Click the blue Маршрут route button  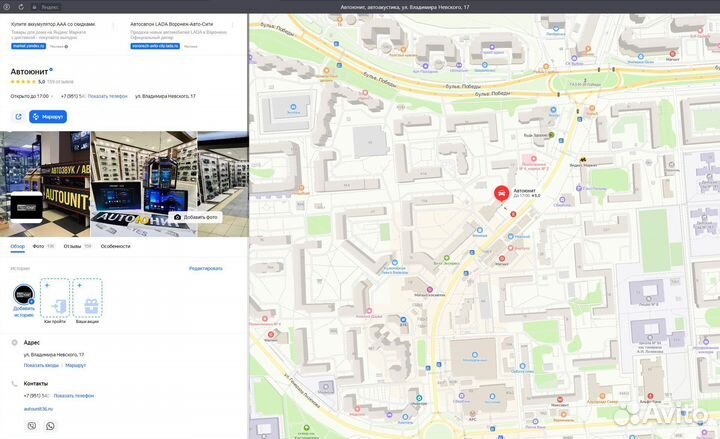click(x=48, y=117)
